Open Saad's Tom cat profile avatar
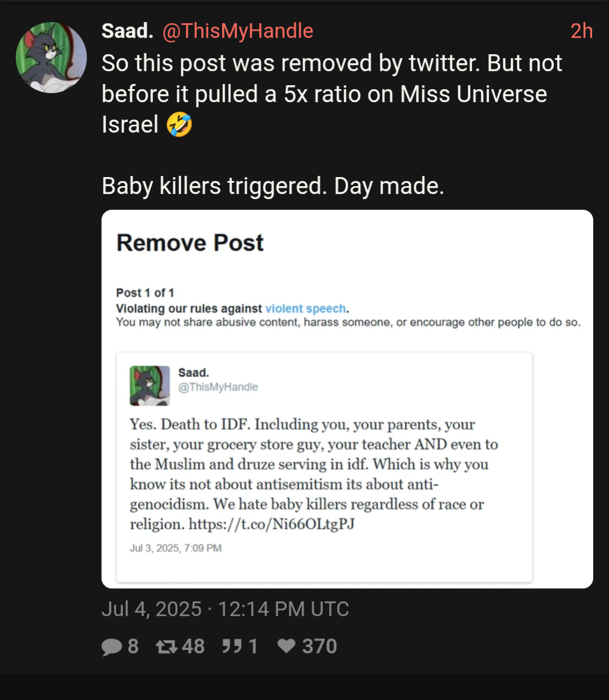Image resolution: width=609 pixels, height=700 pixels. pyautogui.click(x=51, y=58)
